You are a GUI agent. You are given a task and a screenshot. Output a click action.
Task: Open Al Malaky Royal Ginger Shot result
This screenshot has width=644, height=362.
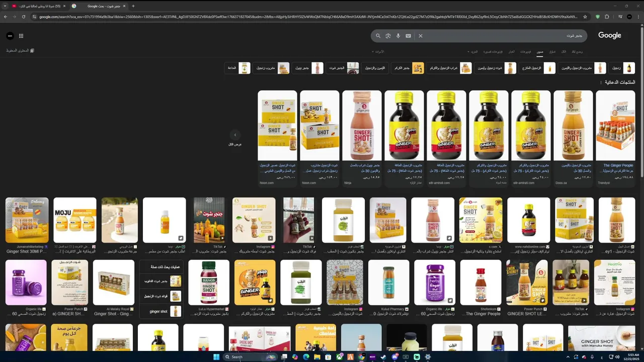click(x=114, y=283)
